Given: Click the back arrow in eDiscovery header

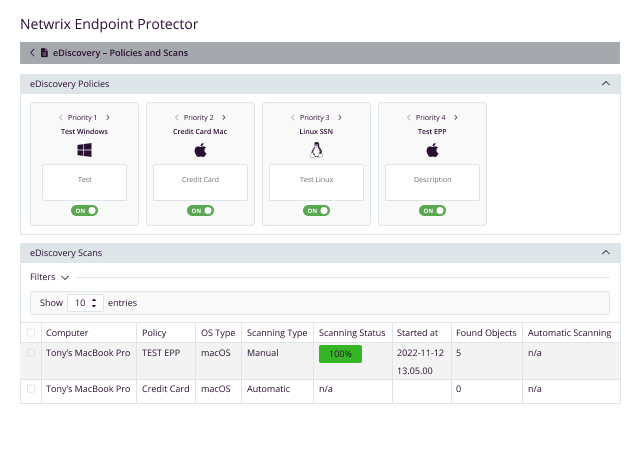Looking at the screenshot, I should pyautogui.click(x=32, y=53).
